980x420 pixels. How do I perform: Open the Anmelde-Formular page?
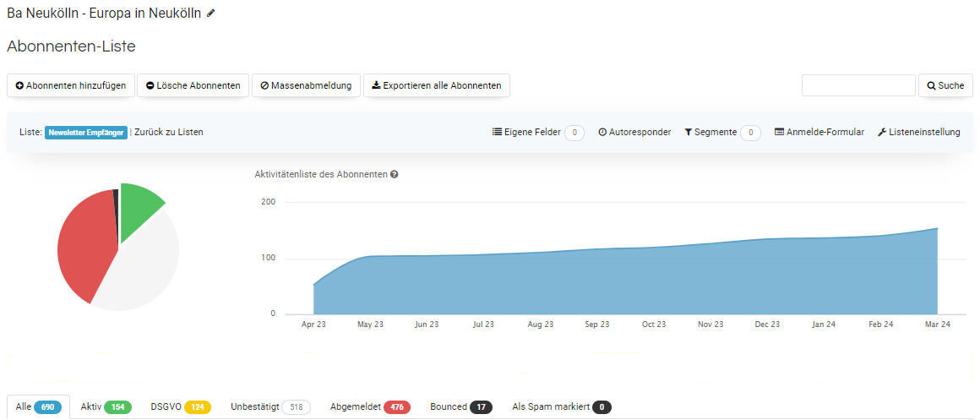coord(819,133)
